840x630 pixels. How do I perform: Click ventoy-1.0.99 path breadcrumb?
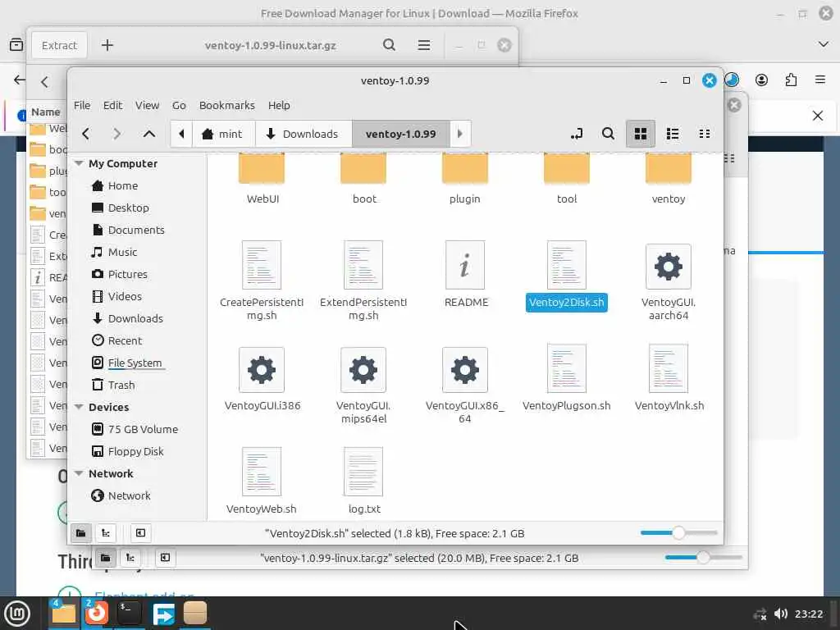pyautogui.click(x=400, y=134)
